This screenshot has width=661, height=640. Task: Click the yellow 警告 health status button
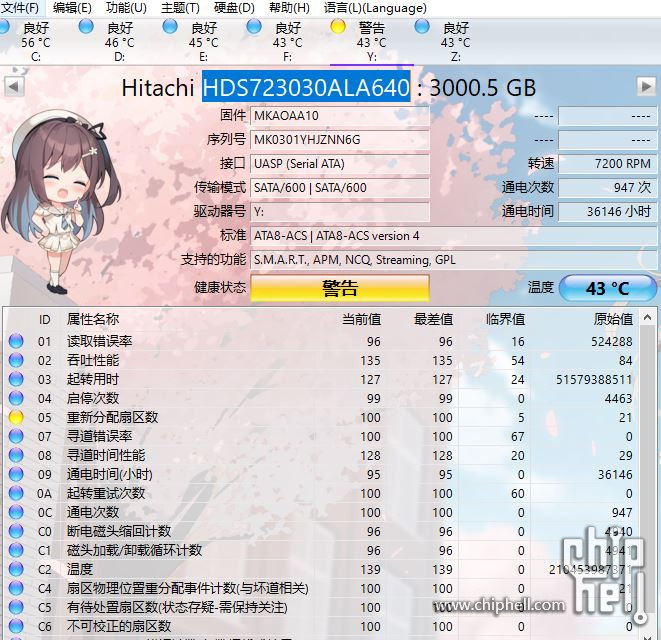pyautogui.click(x=340, y=288)
